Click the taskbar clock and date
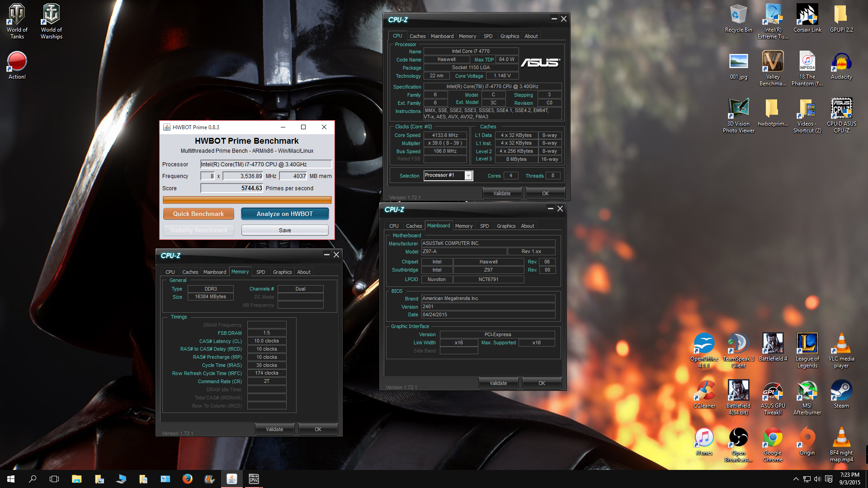868x488 pixels. pos(849,479)
